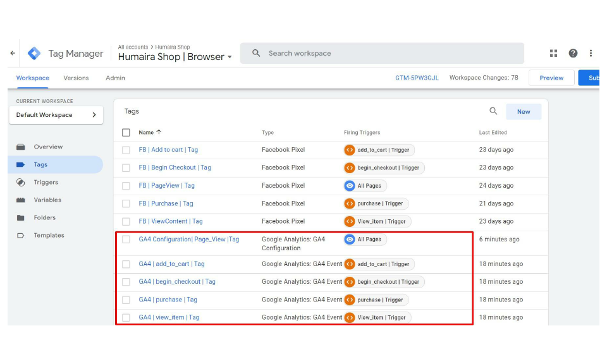Click the Preview button

(x=551, y=78)
